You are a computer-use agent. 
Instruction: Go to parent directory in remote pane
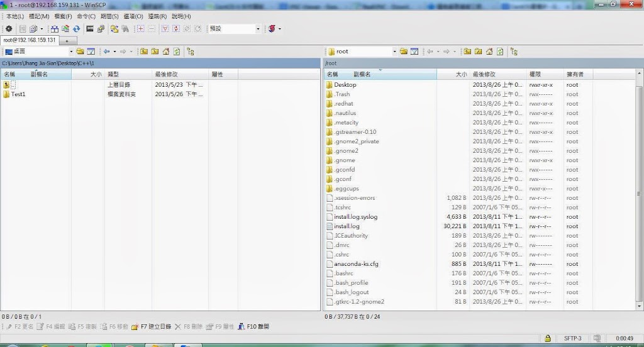467,52
